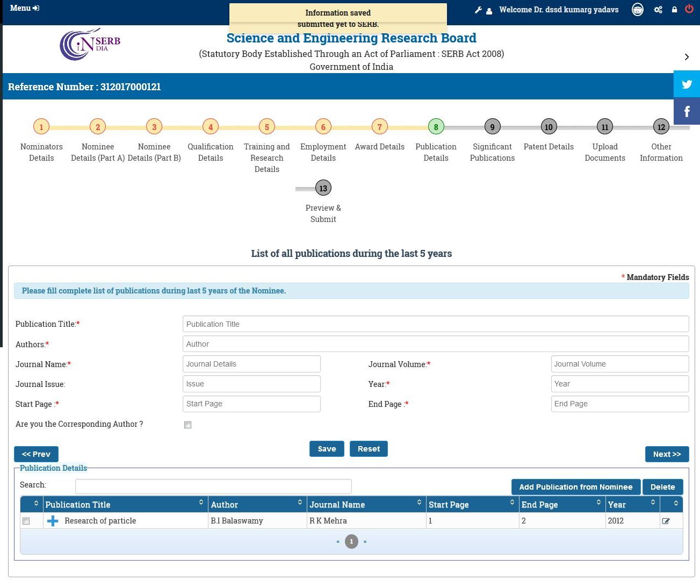The height and width of the screenshot is (588, 700).
Task: Click the red power logout icon
Action: click(x=689, y=9)
